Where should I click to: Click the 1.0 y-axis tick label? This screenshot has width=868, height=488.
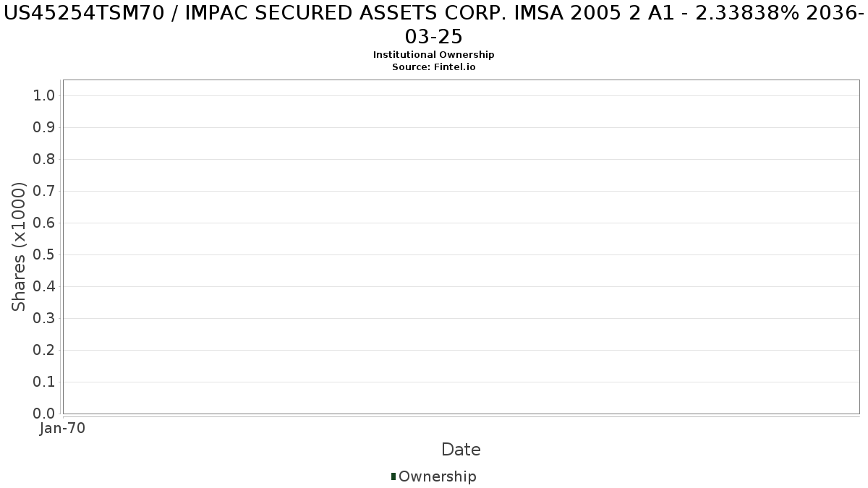tap(44, 95)
